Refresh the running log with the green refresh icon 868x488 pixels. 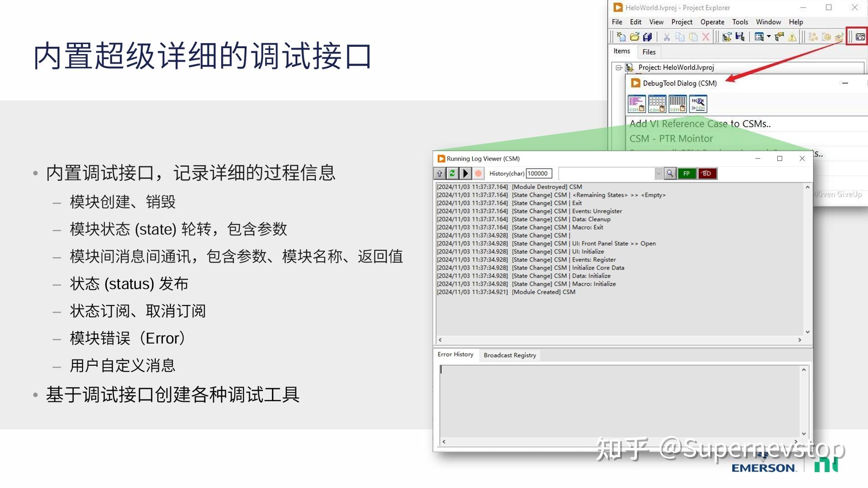452,173
